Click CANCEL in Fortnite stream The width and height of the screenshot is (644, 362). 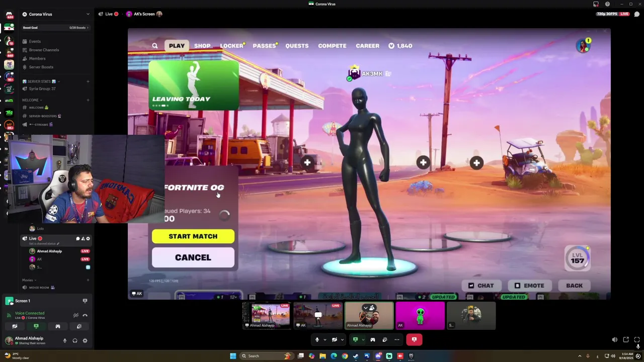(x=193, y=257)
